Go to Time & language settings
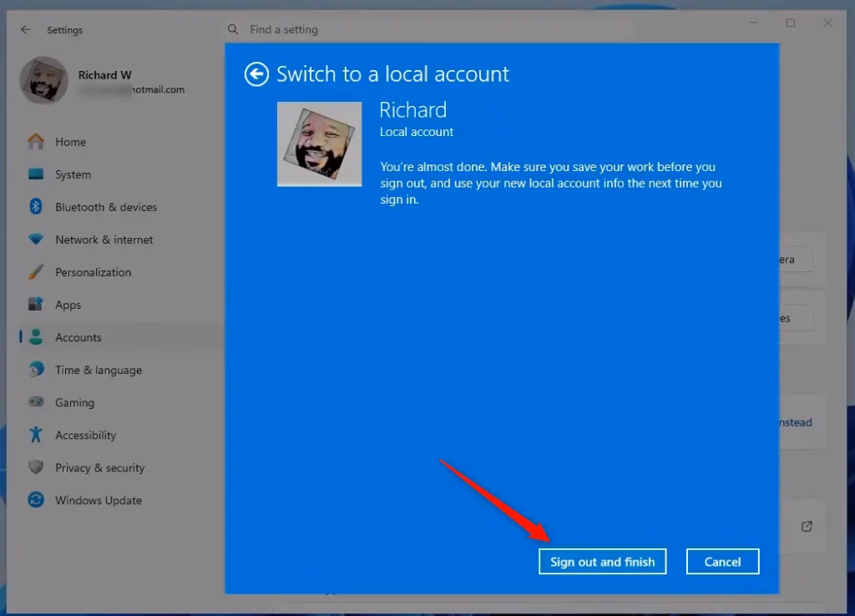This screenshot has width=855, height=616. (x=99, y=370)
